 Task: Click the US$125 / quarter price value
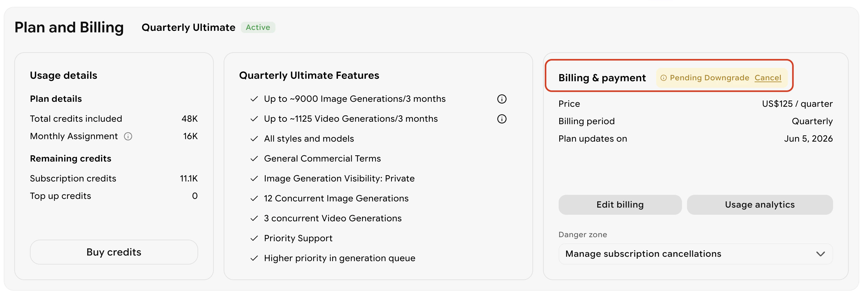click(x=797, y=104)
